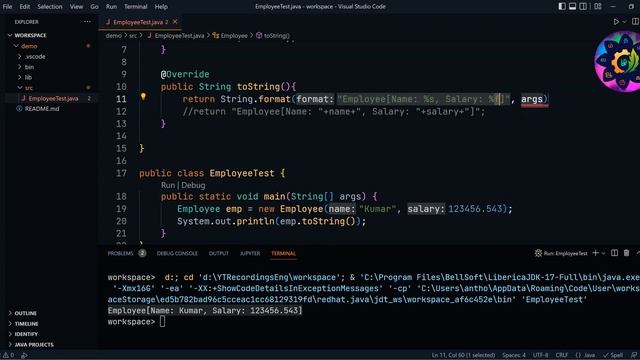Open the Go menu
The width and height of the screenshot is (640, 360).
(x=94, y=7)
